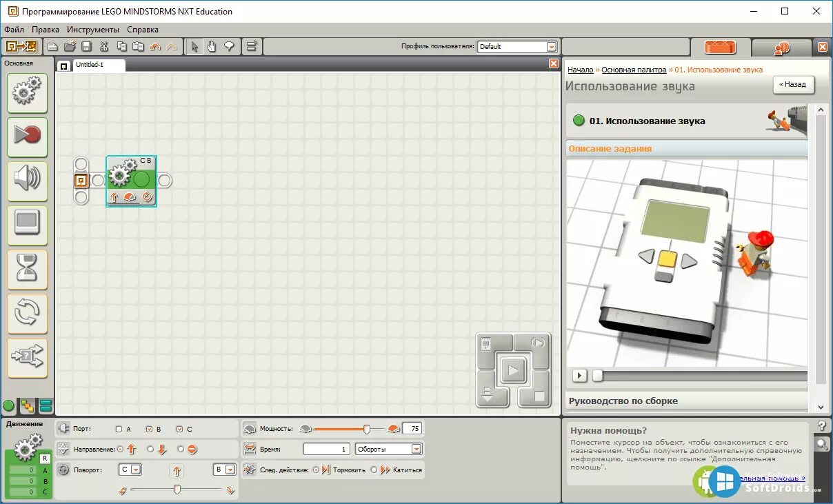Select the Switch block in the palette
This screenshot has width=833, height=504.
click(28, 357)
